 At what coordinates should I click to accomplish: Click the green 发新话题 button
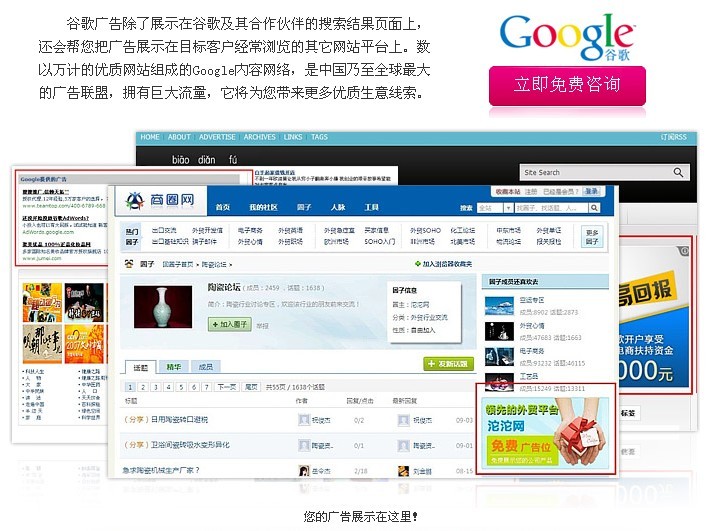pyautogui.click(x=448, y=365)
